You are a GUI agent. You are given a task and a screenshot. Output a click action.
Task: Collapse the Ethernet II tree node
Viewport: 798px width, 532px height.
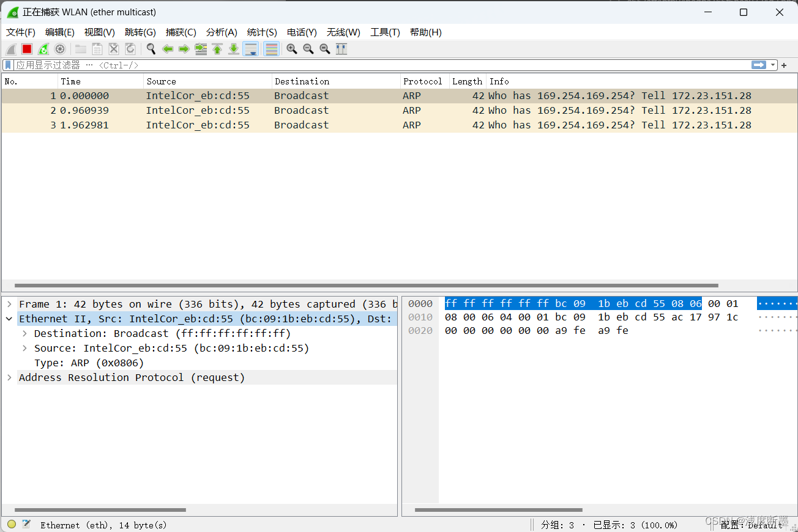[9, 319]
